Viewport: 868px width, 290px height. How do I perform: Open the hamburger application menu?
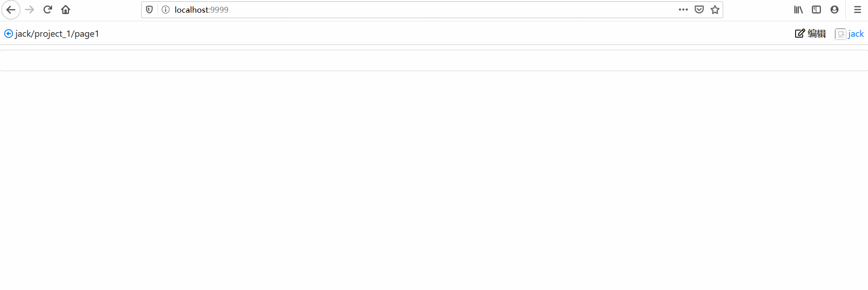[x=858, y=10]
